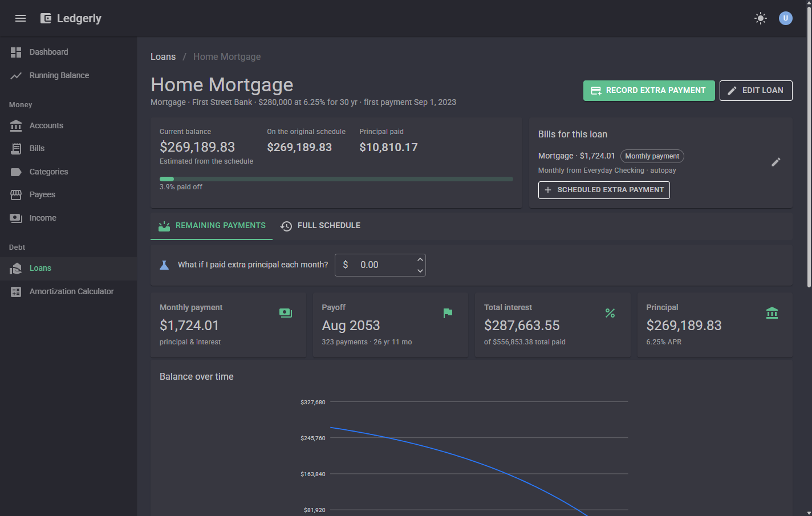Click the Amortization Calculator icon
Screen dimensions: 812x516
coord(16,292)
